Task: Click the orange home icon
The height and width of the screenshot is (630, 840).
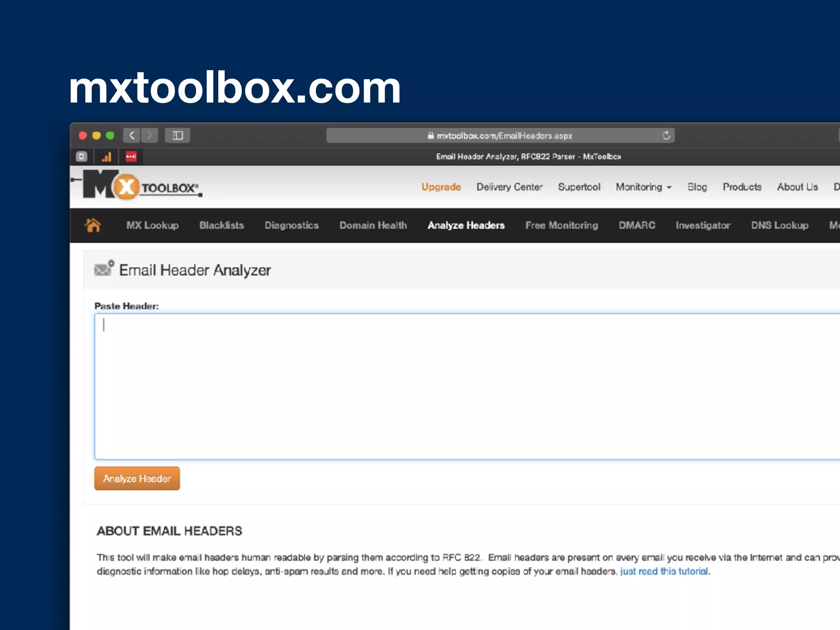Action: (x=93, y=225)
